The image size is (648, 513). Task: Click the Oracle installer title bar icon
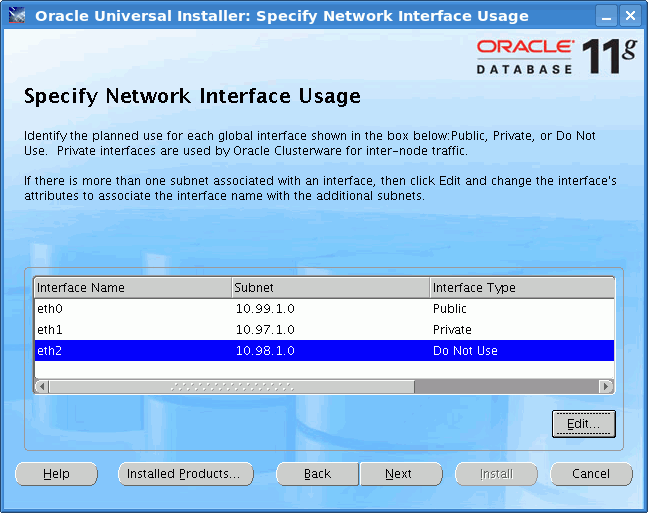pyautogui.click(x=17, y=16)
